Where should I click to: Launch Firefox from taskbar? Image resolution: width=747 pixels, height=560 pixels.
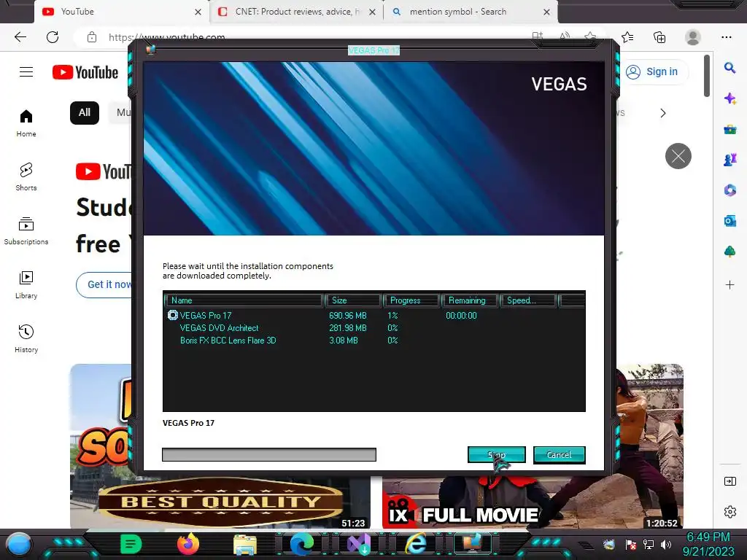coord(188,544)
